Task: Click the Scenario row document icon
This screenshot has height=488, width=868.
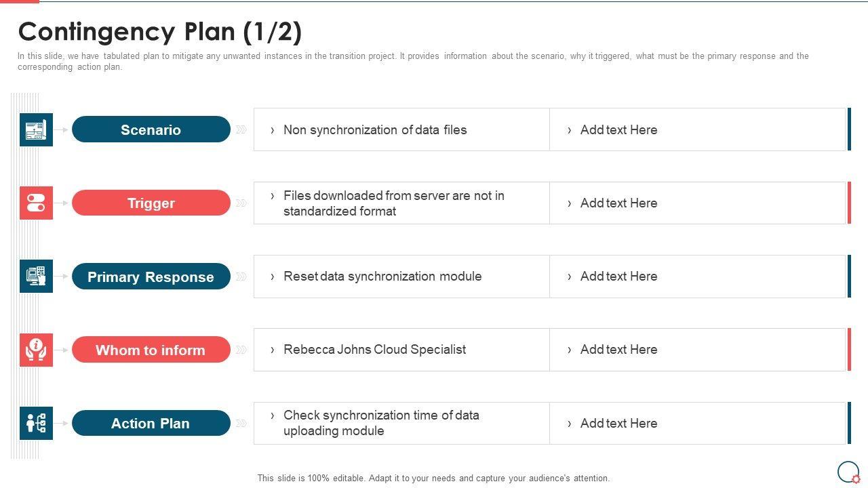Action: tap(36, 129)
